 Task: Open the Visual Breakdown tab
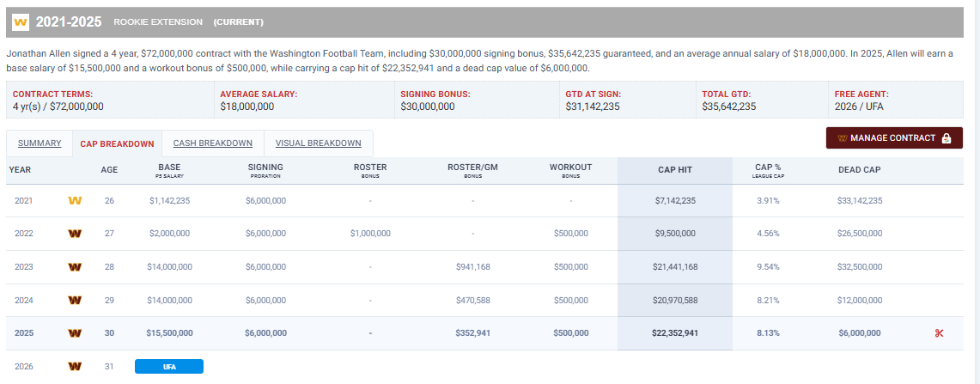318,143
